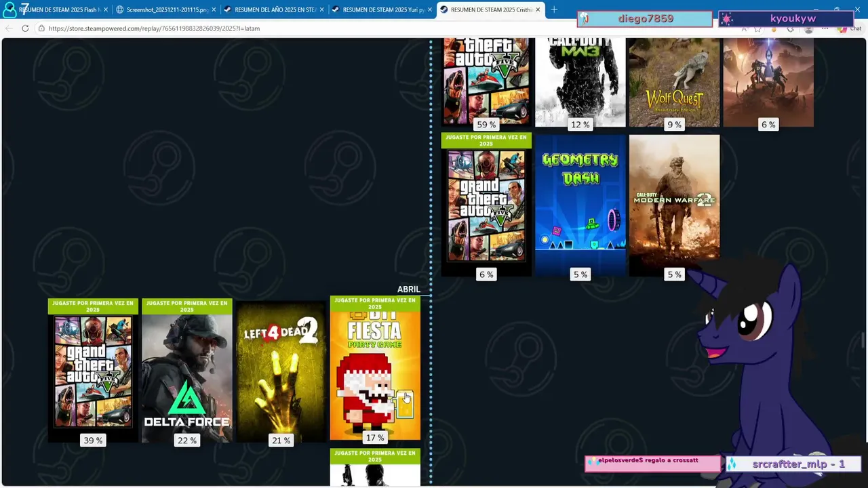Open the Call of Duty MW3 cover
The image size is (868, 488).
580,81
